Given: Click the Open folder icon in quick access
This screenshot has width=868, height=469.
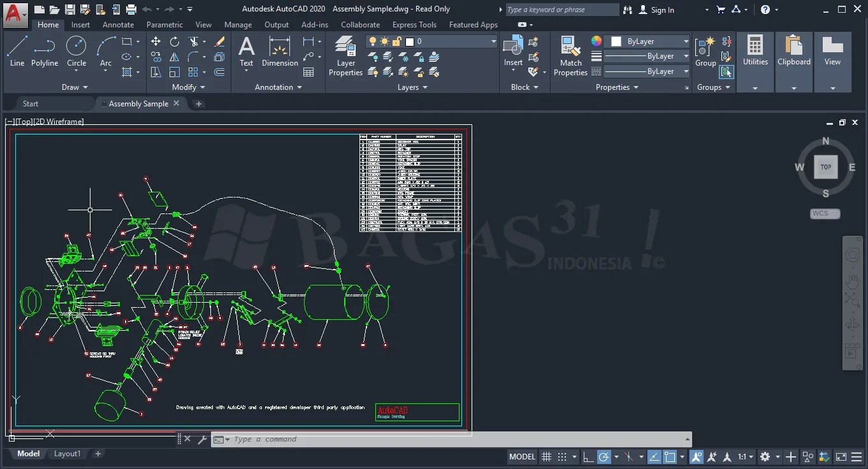Looking at the screenshot, I should (x=55, y=9).
